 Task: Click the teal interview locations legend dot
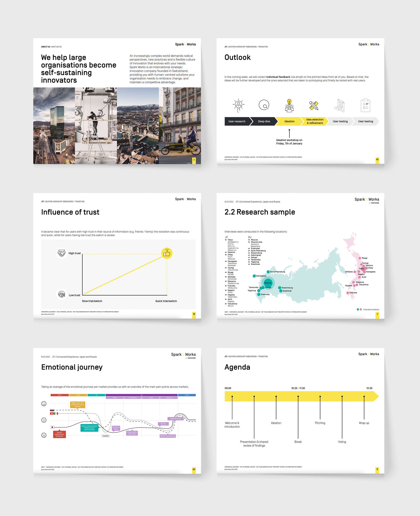pos(358,310)
